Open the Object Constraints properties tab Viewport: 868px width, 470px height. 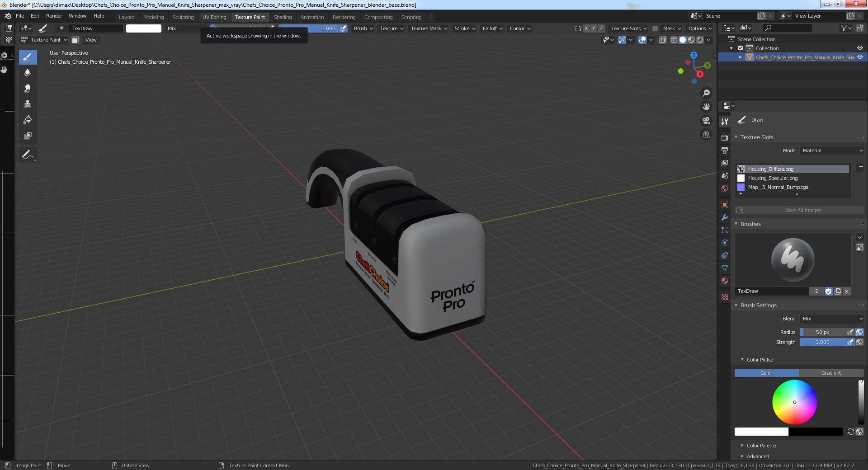pos(725,255)
